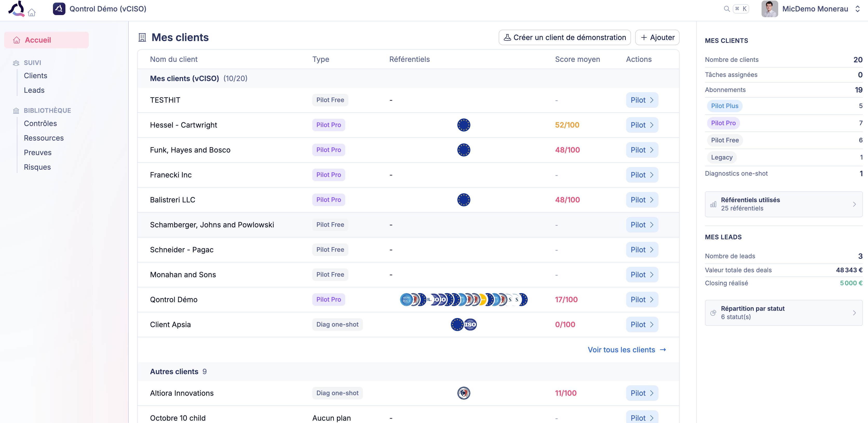Open Pilot for Funk, Hayes and Bosco
Screen dimensions: 868x423
coord(642,150)
